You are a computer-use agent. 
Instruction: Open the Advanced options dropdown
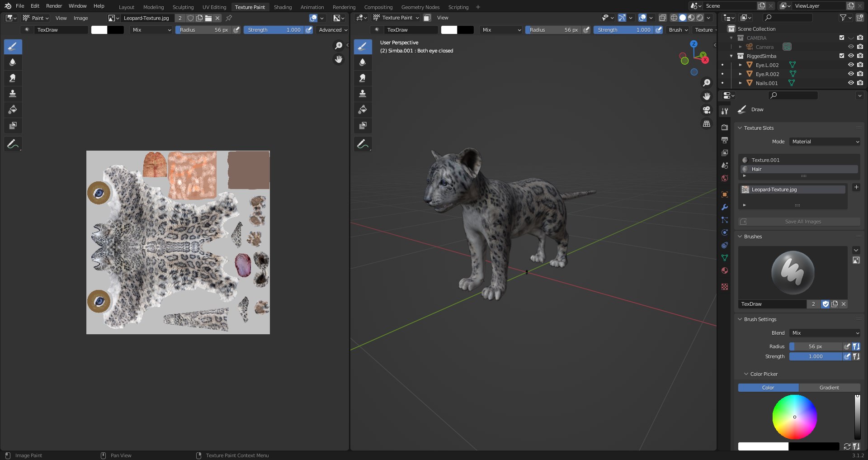333,30
